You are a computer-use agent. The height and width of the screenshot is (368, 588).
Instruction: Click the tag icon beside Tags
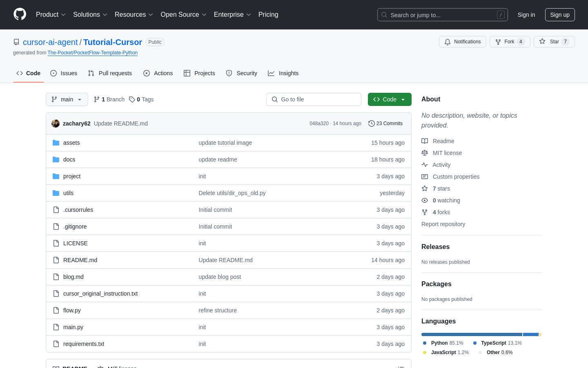click(x=132, y=99)
